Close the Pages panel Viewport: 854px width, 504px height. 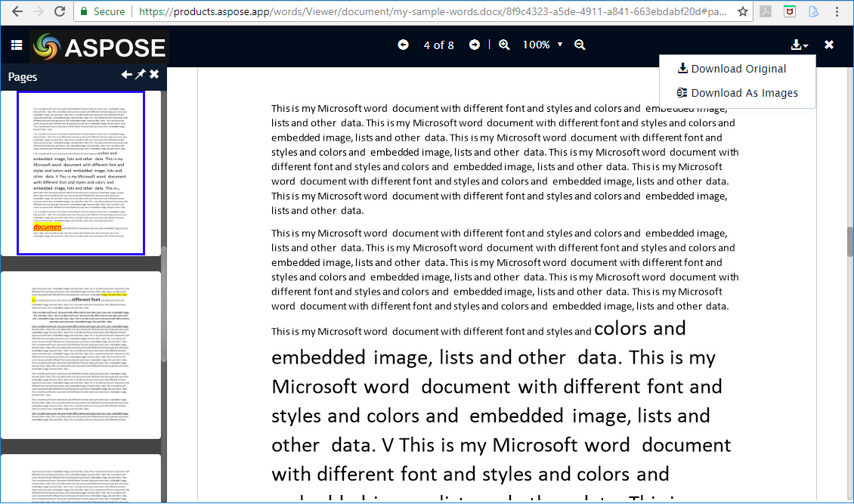(x=154, y=74)
